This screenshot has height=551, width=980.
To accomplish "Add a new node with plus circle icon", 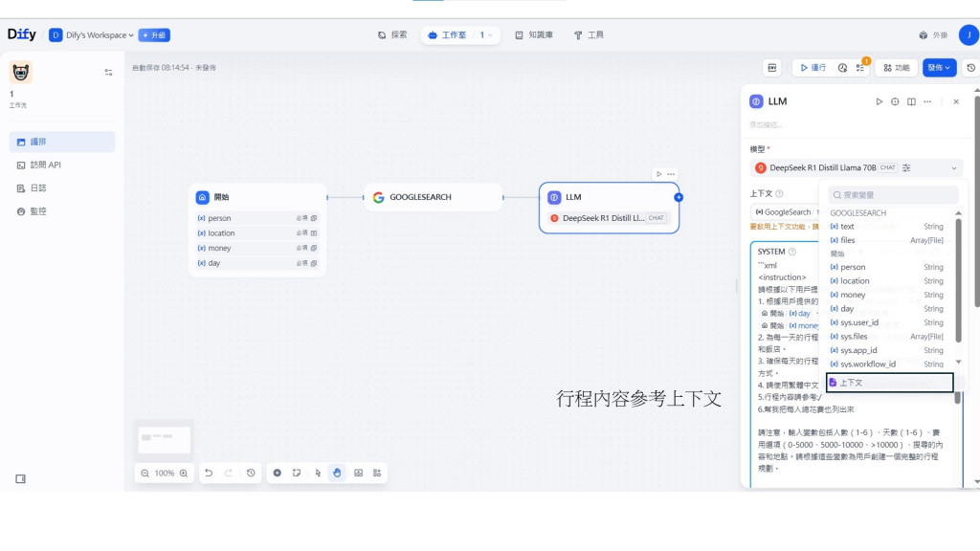I will coord(277,473).
